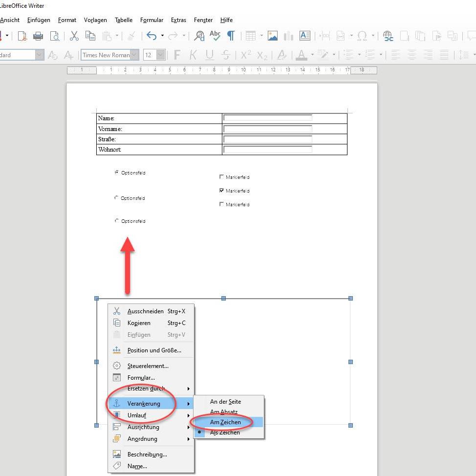The image size is (476, 476).
Task: Select the second Optionsfeld radio button
Action: 116,198
